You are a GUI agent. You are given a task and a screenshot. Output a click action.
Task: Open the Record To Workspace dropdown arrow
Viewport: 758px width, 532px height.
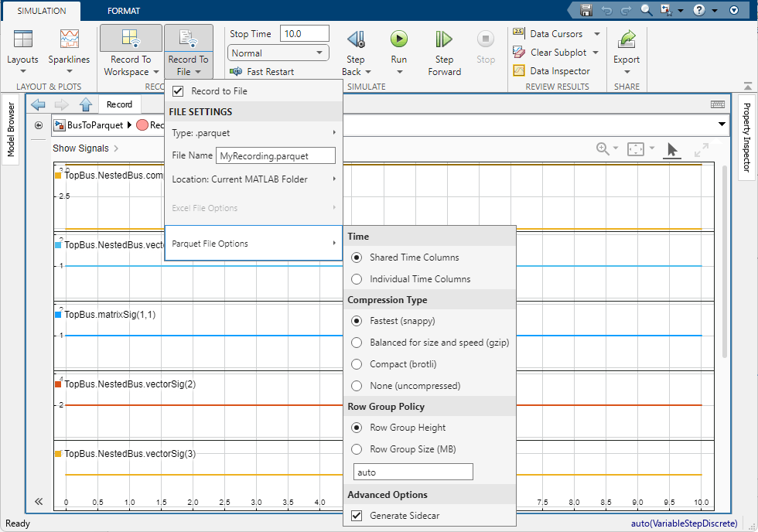click(156, 72)
